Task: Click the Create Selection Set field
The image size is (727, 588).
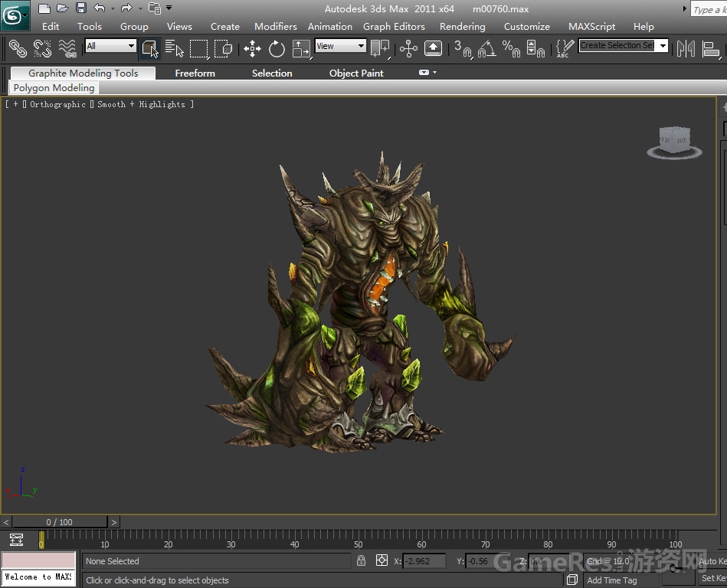Action: point(617,45)
